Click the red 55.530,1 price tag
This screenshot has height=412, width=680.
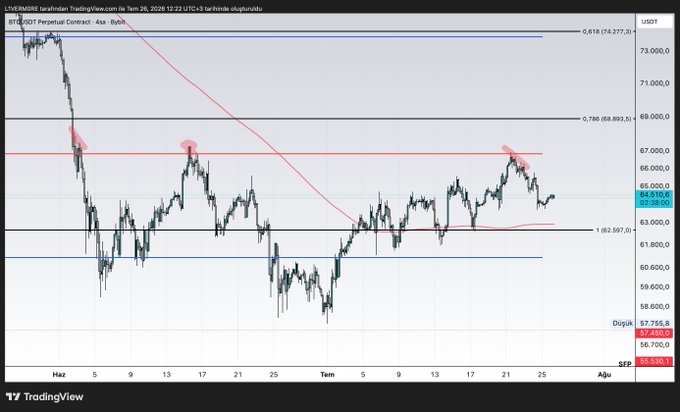point(654,361)
